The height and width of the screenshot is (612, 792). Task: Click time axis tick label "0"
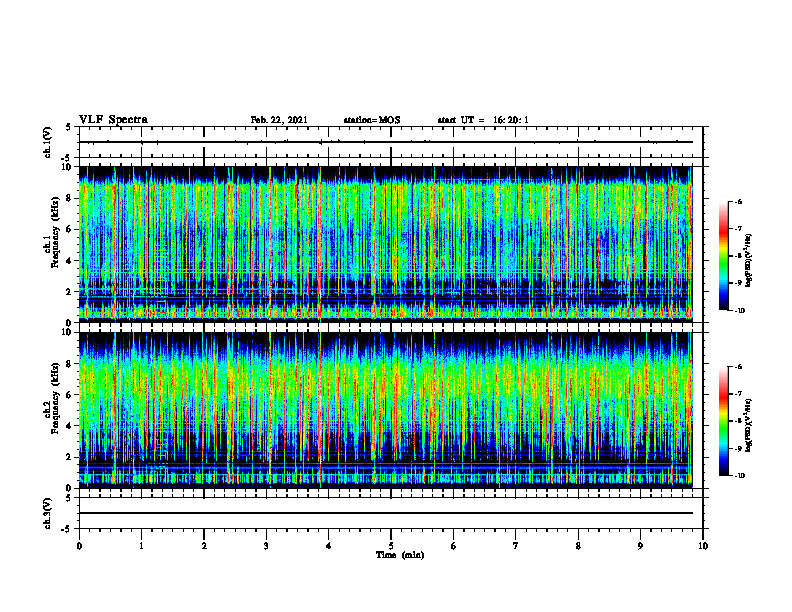(79, 546)
